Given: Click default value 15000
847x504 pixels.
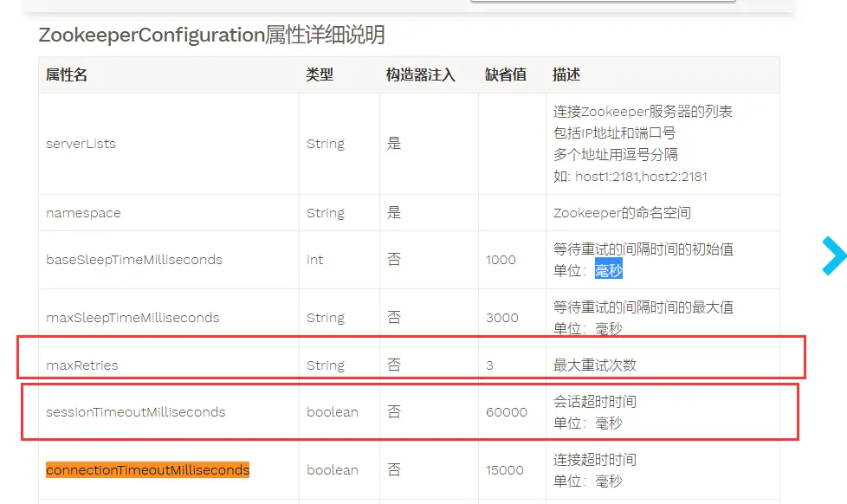Looking at the screenshot, I should pyautogui.click(x=505, y=470).
